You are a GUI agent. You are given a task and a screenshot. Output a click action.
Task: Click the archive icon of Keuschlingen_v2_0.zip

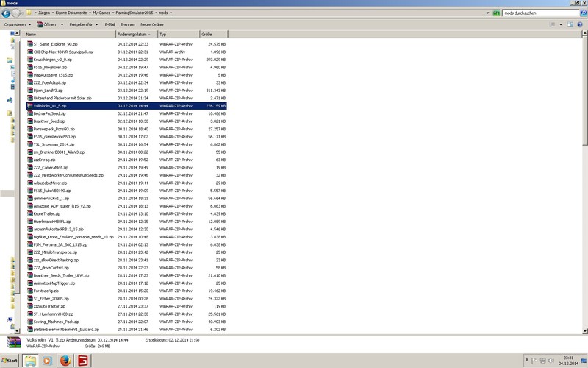coord(30,60)
